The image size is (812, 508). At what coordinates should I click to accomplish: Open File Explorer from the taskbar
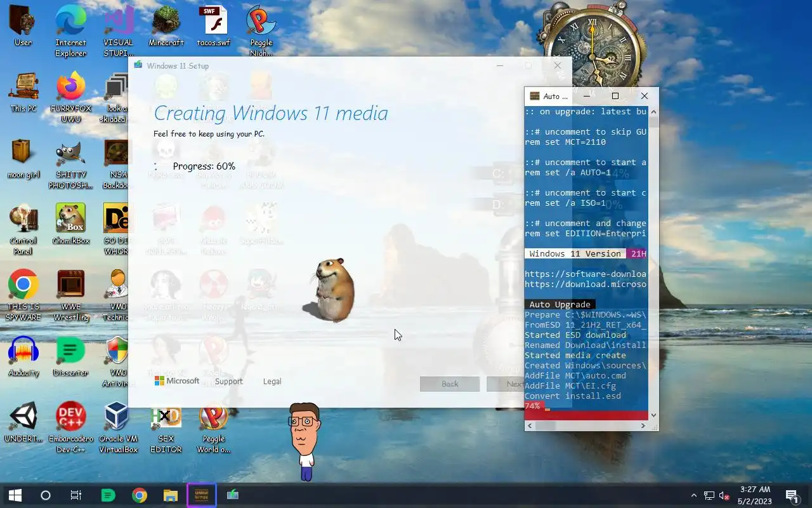tap(171, 495)
